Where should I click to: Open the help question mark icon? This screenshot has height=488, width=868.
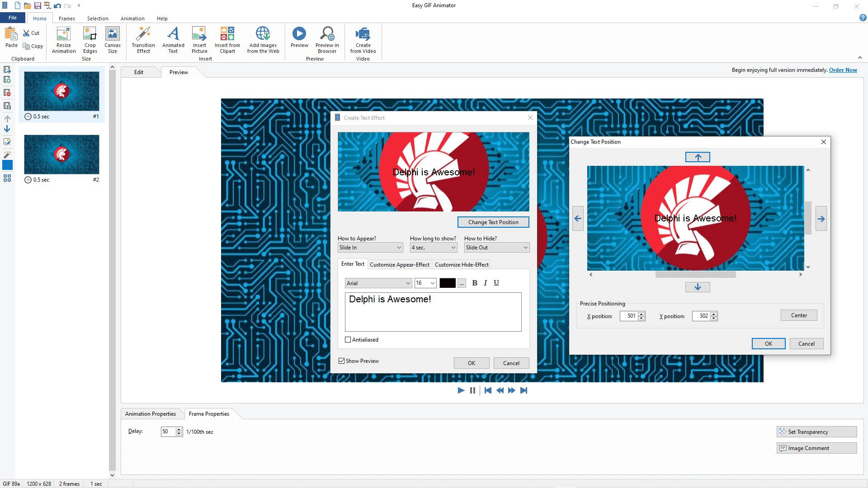(863, 18)
